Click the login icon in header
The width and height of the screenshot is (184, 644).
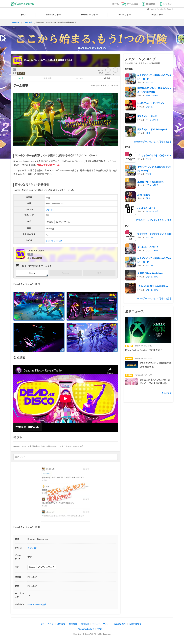[x=161, y=4]
